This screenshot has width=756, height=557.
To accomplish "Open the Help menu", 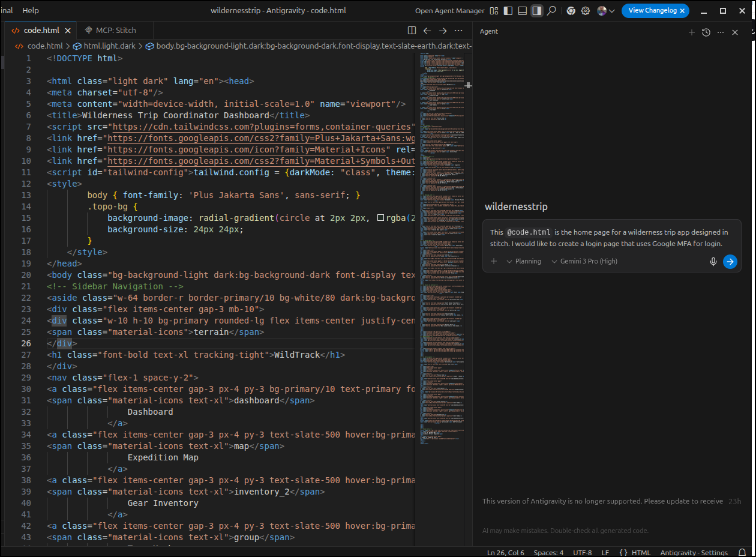I will point(31,11).
